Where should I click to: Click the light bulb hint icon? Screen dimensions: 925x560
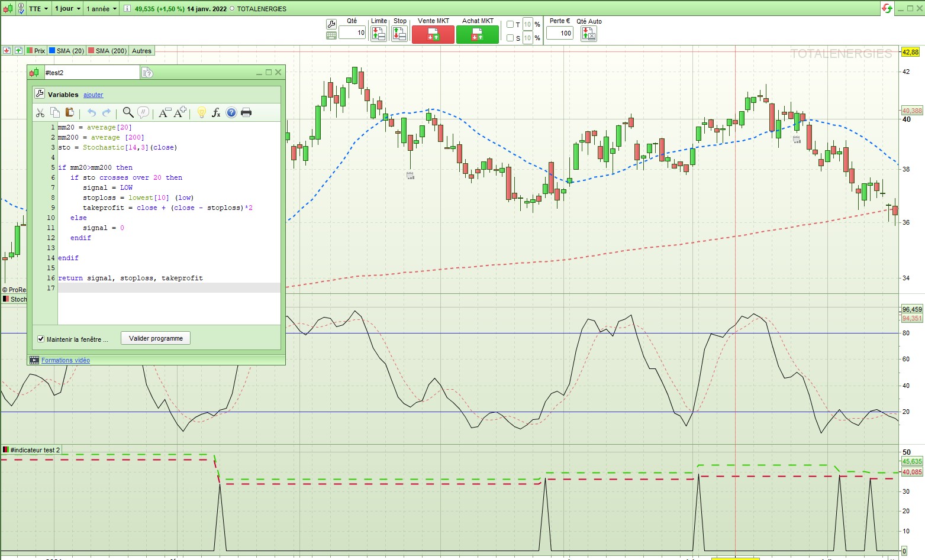coord(201,112)
